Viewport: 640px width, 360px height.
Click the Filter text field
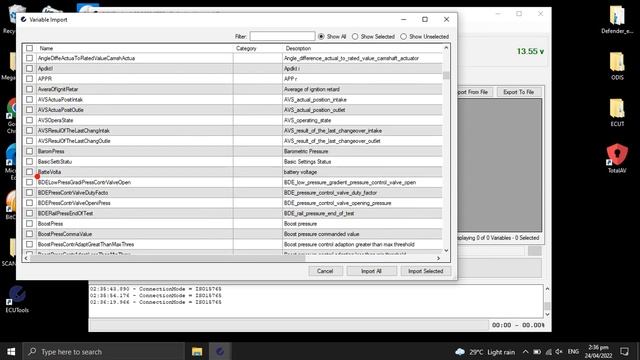pos(282,36)
